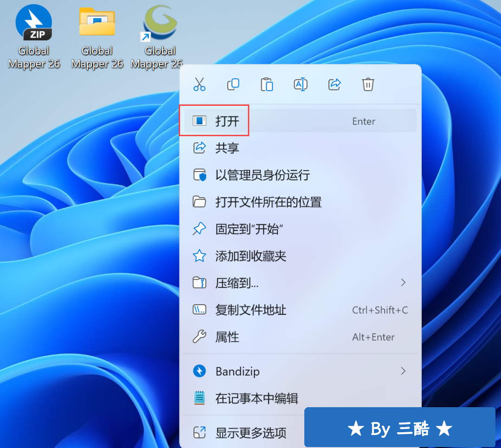
Task: Open 属性 from the context menu
Action: point(300,337)
